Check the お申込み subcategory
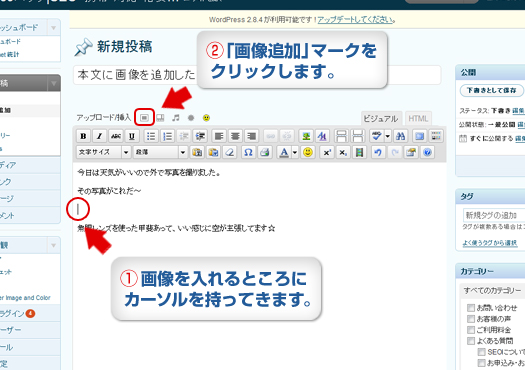The image size is (525, 370). (x=481, y=363)
